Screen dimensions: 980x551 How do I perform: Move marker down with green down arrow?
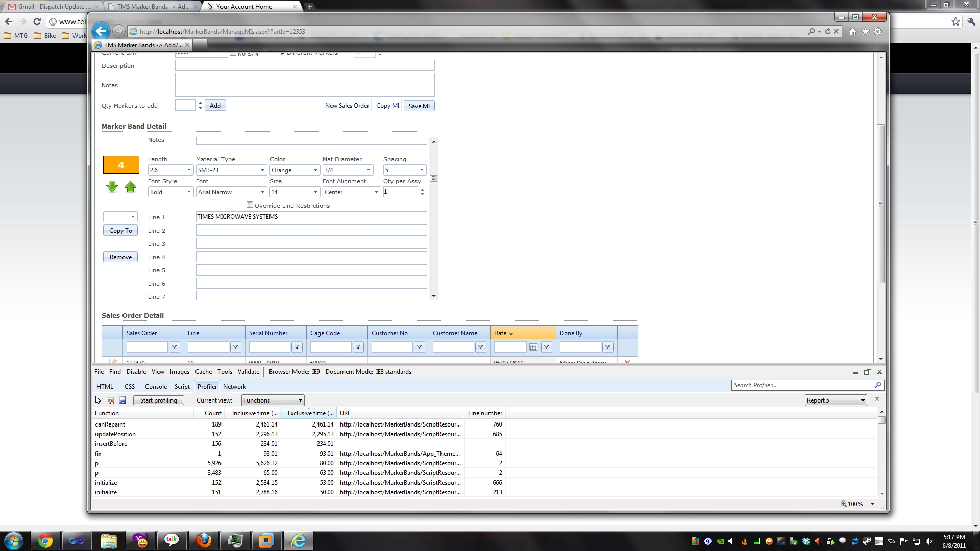click(x=112, y=187)
